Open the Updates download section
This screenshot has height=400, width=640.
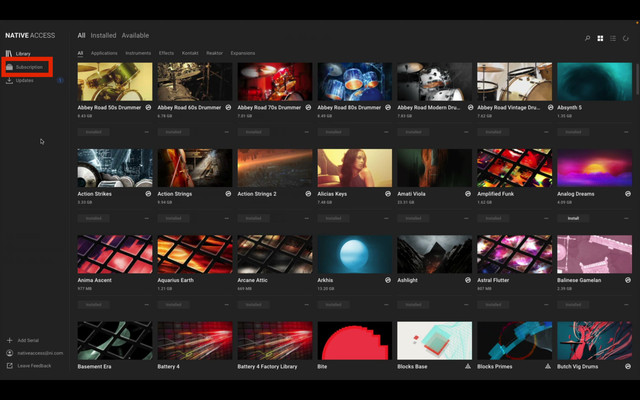point(20,80)
